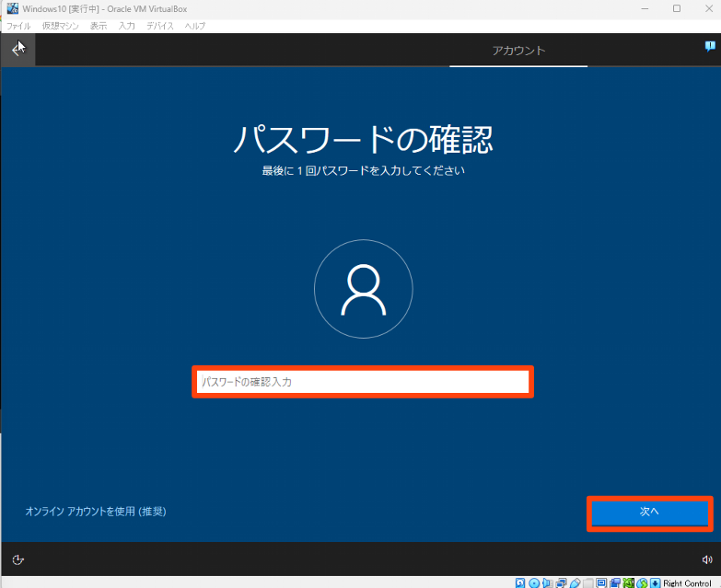
Task: Click the VirtualBox optical disk icon
Action: tap(534, 583)
